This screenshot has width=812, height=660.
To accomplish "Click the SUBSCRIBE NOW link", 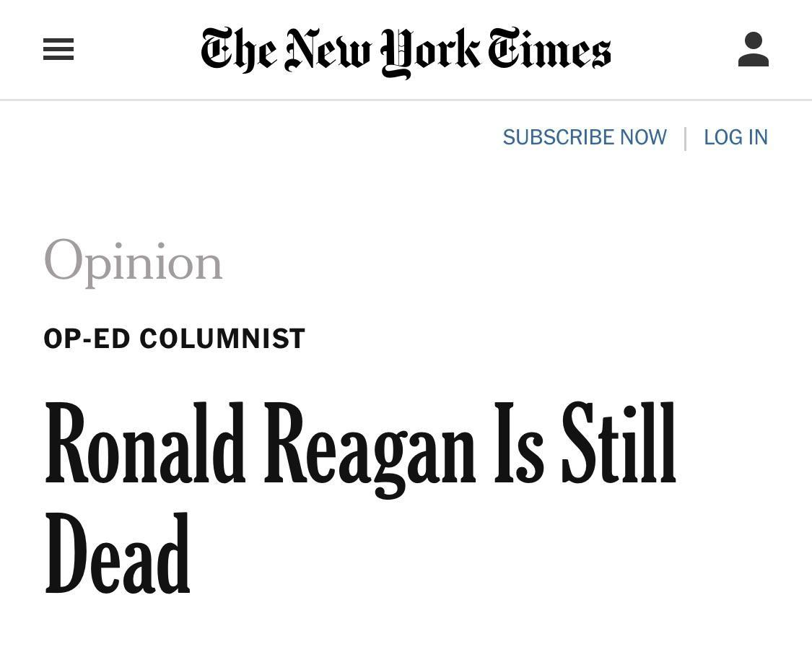I will click(x=585, y=137).
